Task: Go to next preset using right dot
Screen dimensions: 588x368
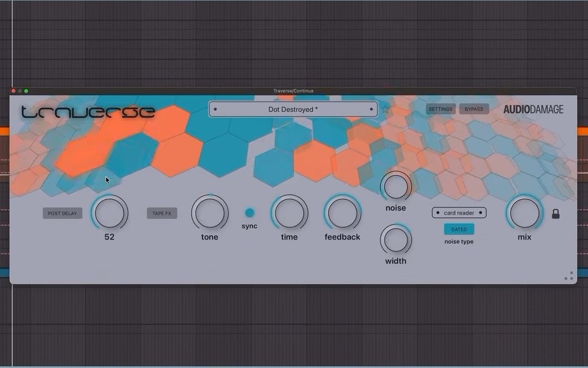Action: click(x=371, y=109)
